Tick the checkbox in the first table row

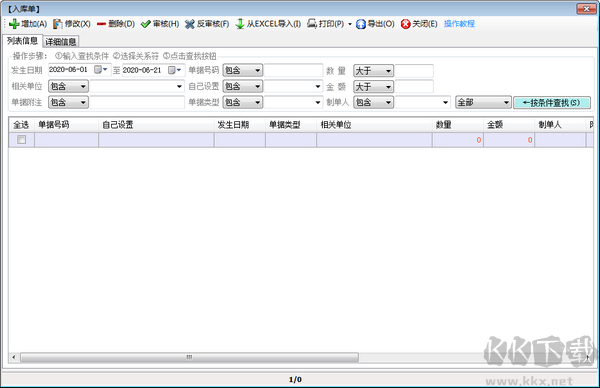[x=21, y=140]
